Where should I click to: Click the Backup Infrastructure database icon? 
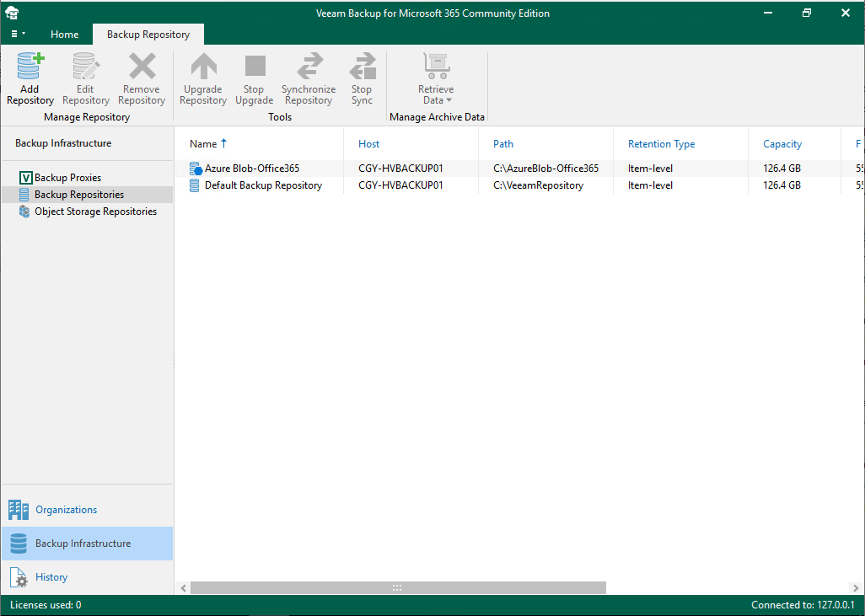(19, 544)
